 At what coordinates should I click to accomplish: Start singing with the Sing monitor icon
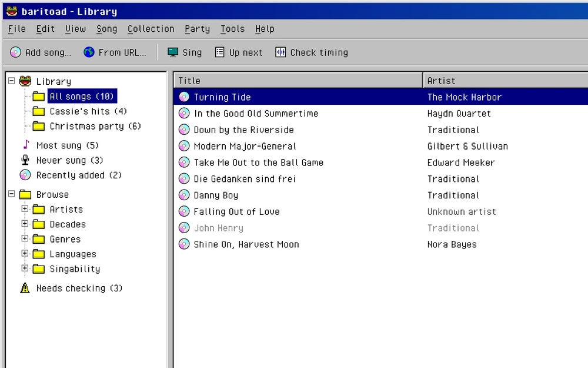[x=173, y=52]
